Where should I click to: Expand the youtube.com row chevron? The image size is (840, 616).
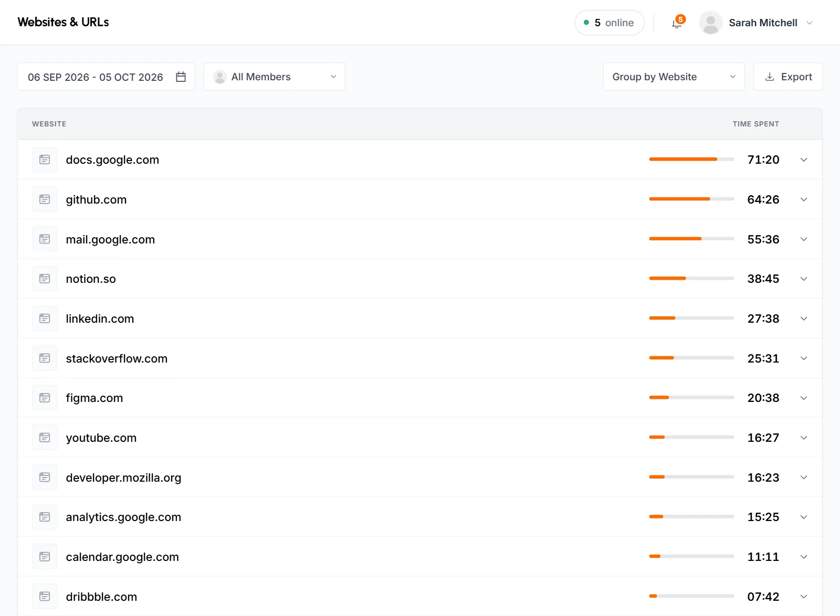[804, 438]
